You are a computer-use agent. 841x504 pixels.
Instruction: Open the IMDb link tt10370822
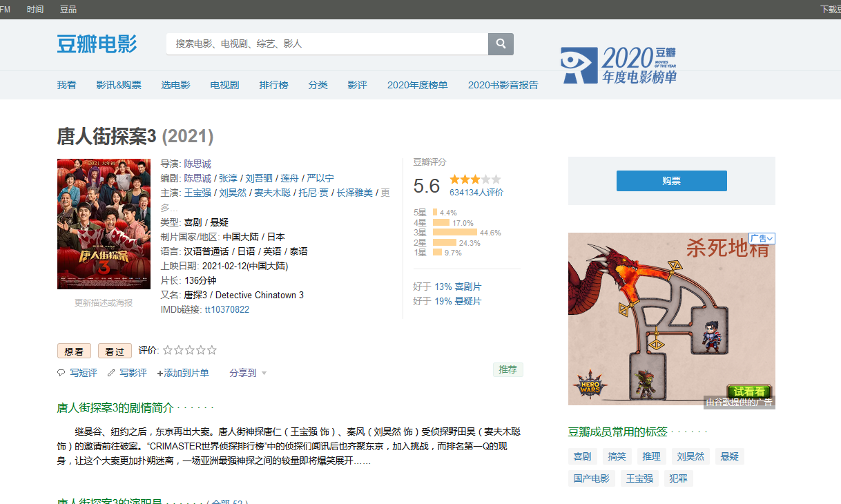[226, 310]
